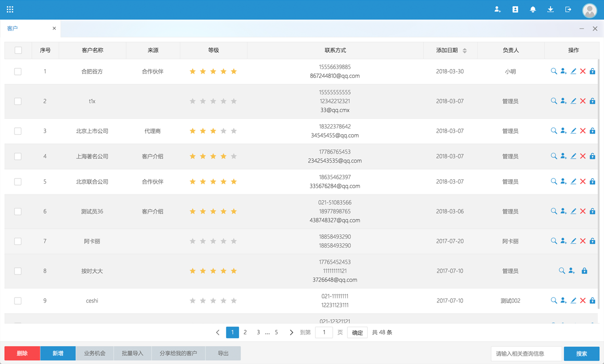Focus the page number input field
This screenshot has height=364, width=604.
[x=324, y=332]
